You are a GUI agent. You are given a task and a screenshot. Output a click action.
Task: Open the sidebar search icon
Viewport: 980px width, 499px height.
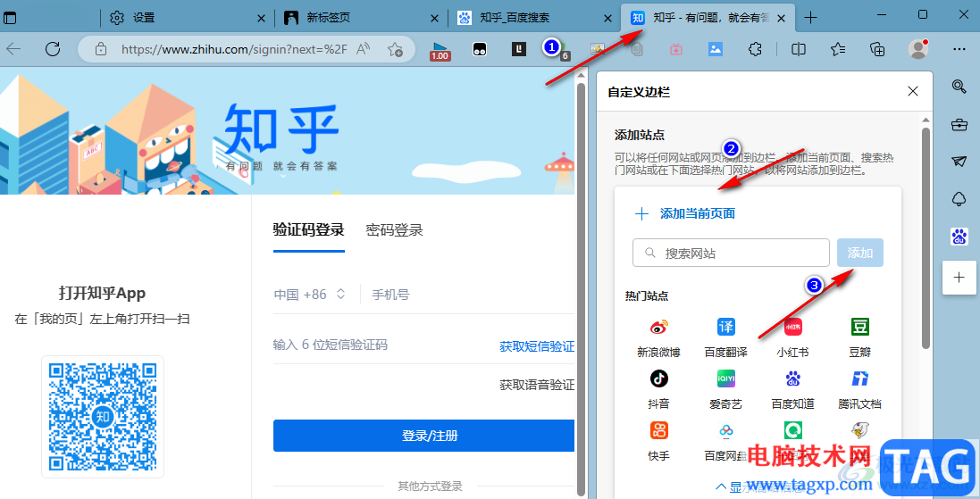959,87
